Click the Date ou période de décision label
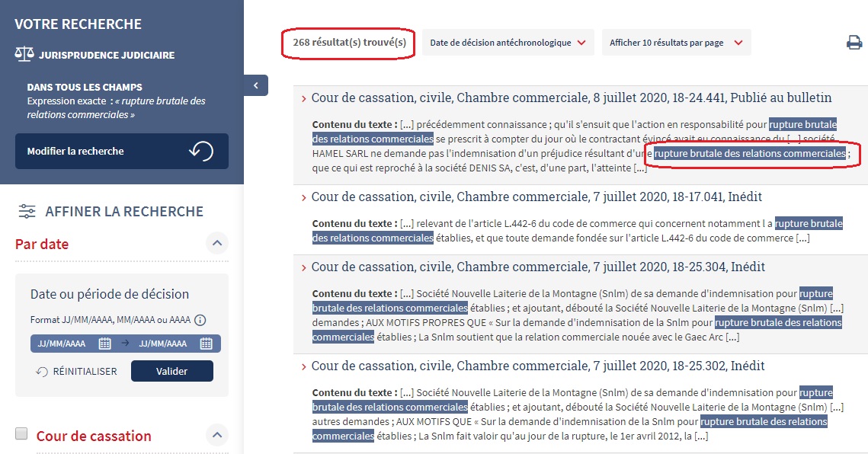The height and width of the screenshot is (454, 868). point(110,293)
